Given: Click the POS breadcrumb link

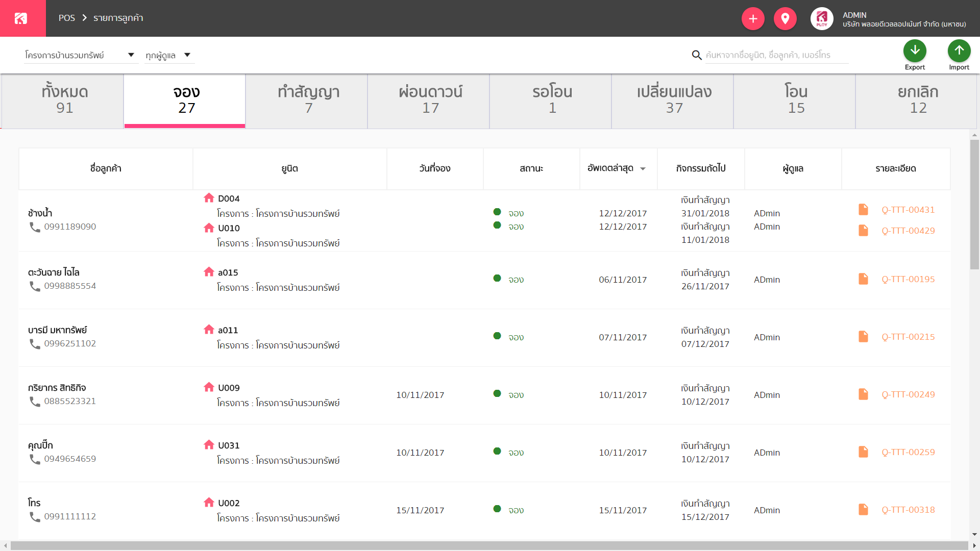Looking at the screenshot, I should click(67, 18).
